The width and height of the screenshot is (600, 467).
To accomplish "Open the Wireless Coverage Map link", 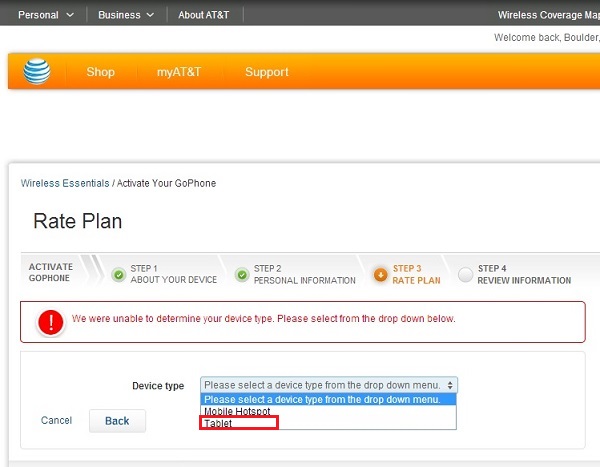I will pos(548,15).
